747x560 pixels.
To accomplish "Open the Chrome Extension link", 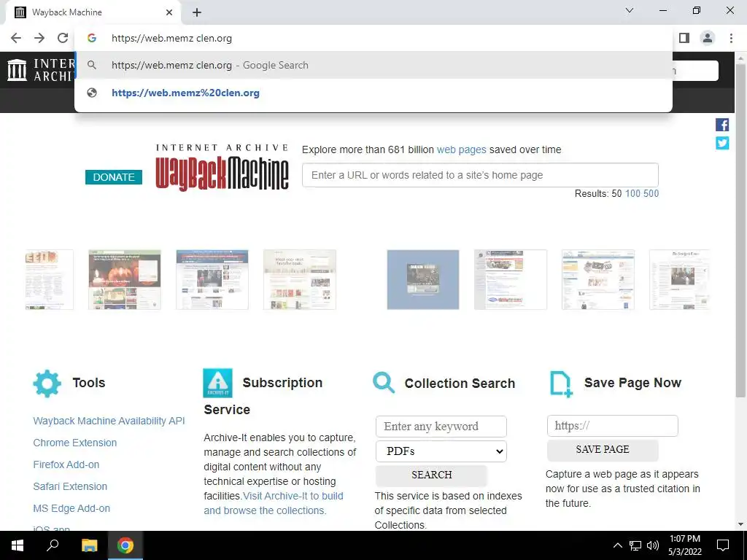I will pyautogui.click(x=75, y=443).
